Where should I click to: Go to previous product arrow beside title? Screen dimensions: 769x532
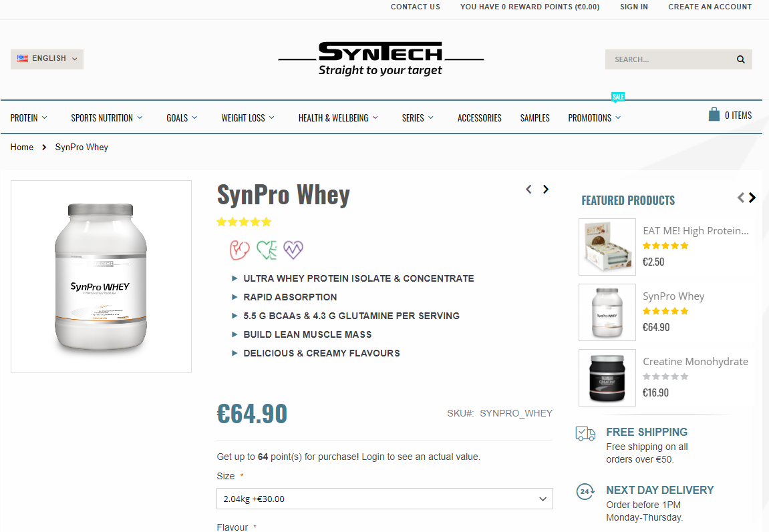point(528,189)
